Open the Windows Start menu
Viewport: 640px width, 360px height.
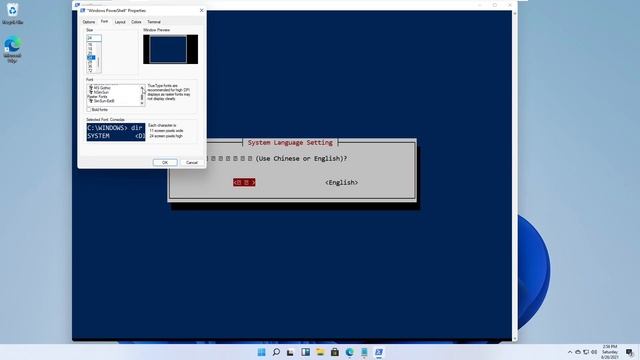click(x=261, y=352)
